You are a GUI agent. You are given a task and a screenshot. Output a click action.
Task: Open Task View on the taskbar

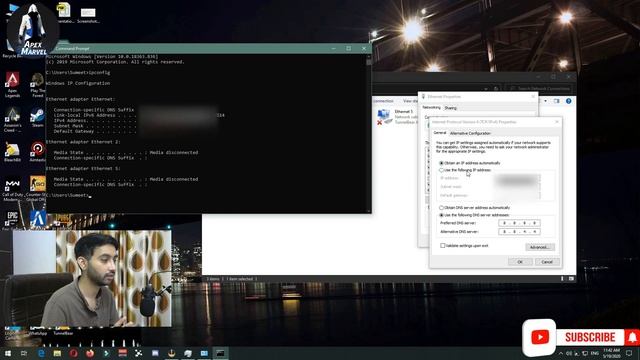(x=24, y=353)
